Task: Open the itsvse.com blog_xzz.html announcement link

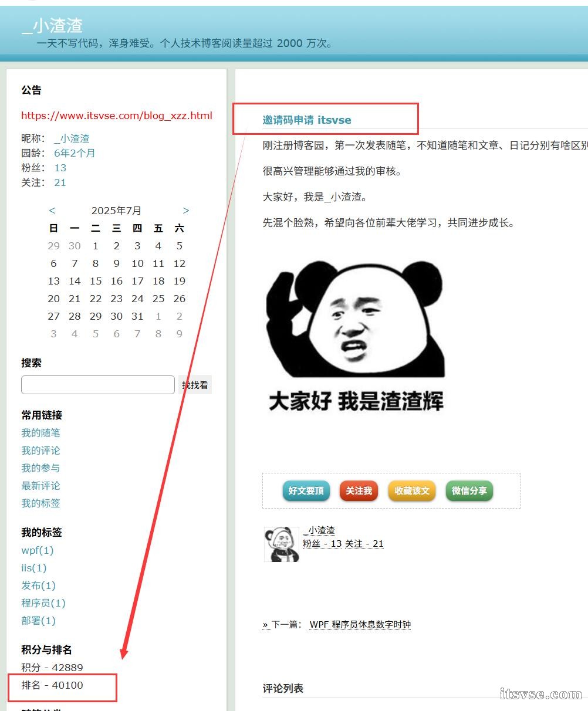Action: (x=117, y=116)
